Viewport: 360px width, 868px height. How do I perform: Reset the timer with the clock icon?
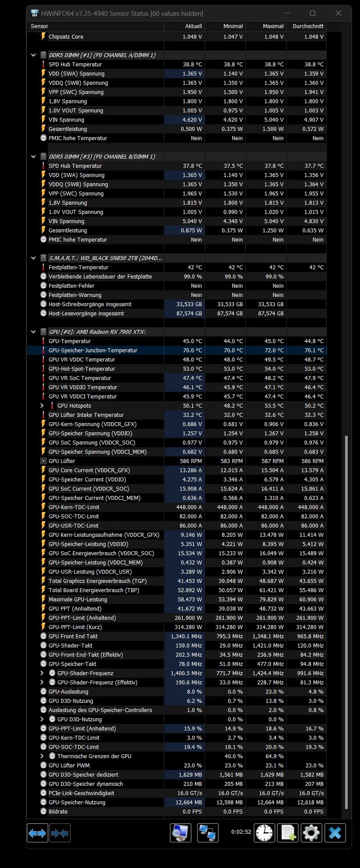[264, 833]
